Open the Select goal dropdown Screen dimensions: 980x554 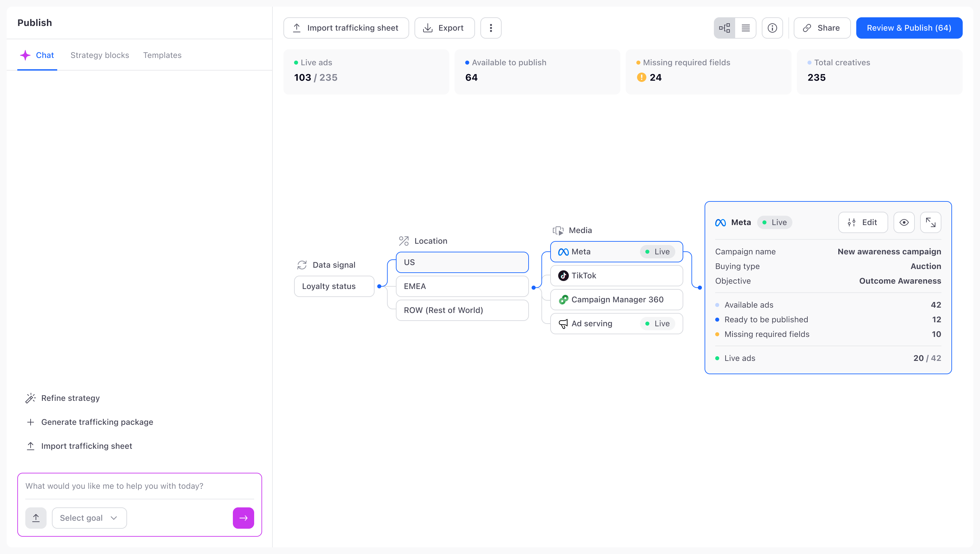89,518
